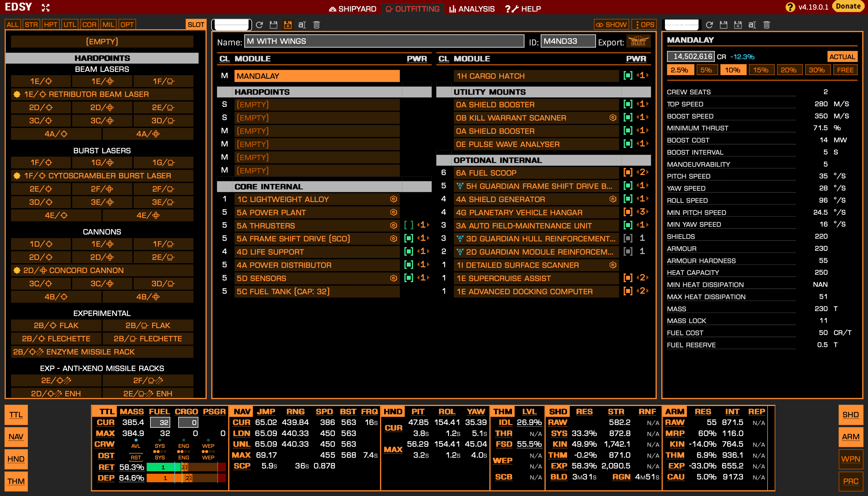Click the reload build icon in center toolbar
Image resolution: width=868 pixels, height=496 pixels.
pos(260,24)
